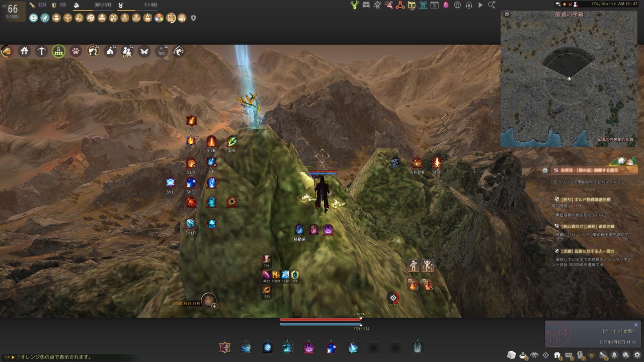The image size is (644, 362).
Task: Click the 移動系 skill group label
Action: (300, 239)
